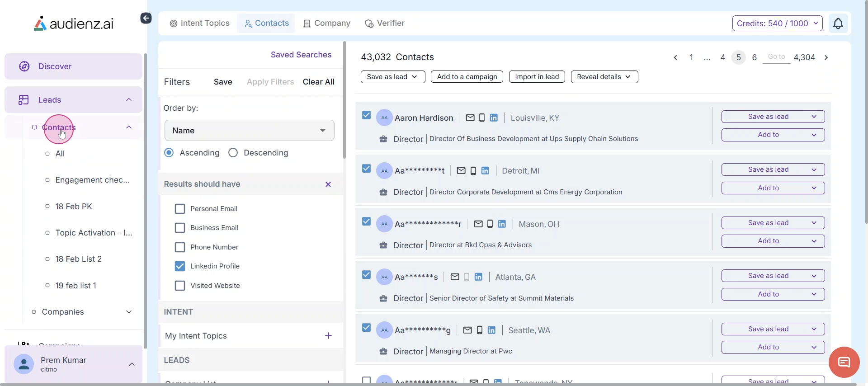Click the filters panel vertical scrollbar

pos(344,100)
